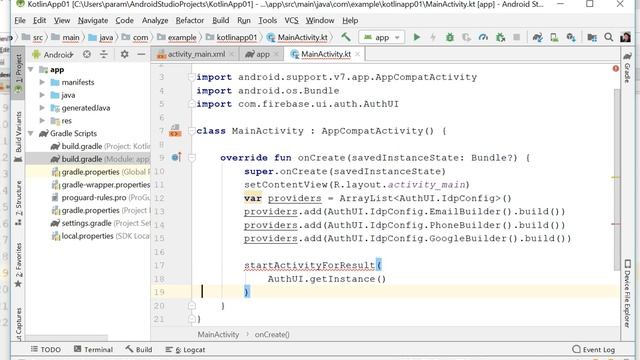Expand the res folder

tap(42, 120)
